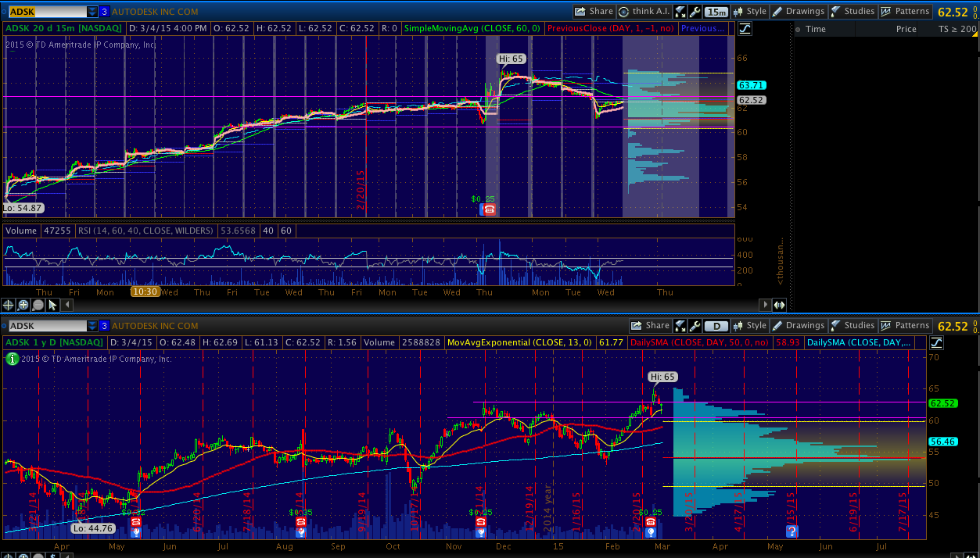Screen dimensions: 980x558
Task: Toggle blue link number 3 on top chart
Action: coord(104,12)
